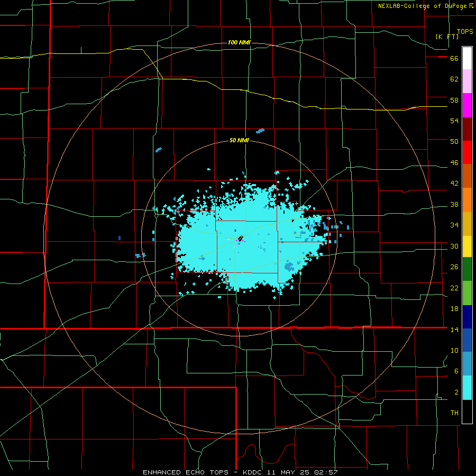
Task: Pick the gold band between 30 and 34
Action: click(467, 223)
